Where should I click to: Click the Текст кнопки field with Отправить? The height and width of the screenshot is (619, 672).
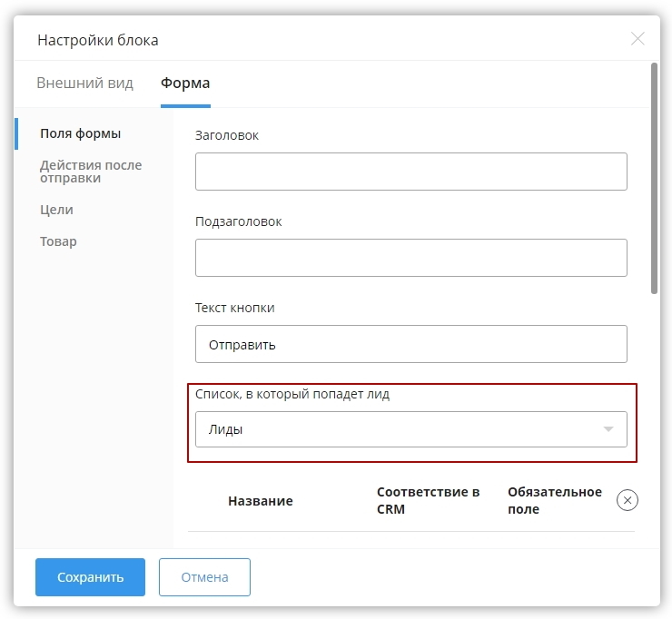pos(410,345)
